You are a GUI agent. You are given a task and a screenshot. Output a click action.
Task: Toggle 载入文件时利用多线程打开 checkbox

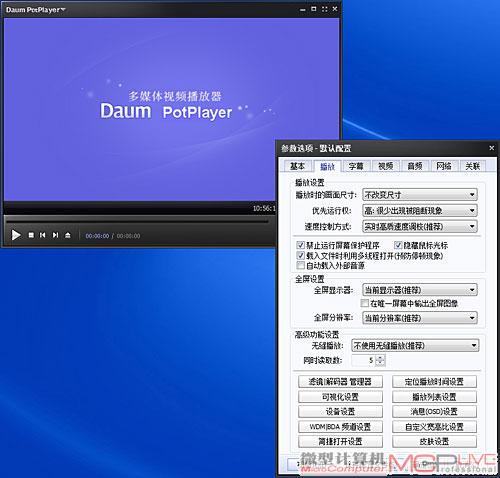300,256
